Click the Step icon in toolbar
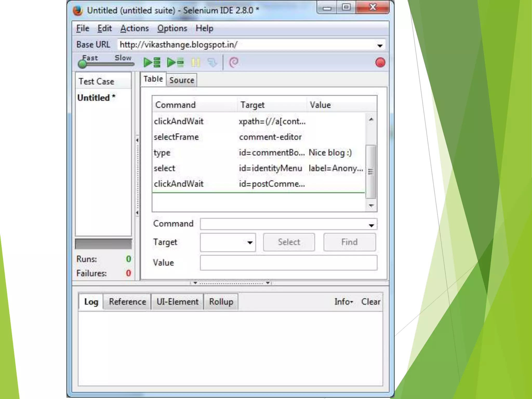The image size is (532, 399). tap(212, 63)
